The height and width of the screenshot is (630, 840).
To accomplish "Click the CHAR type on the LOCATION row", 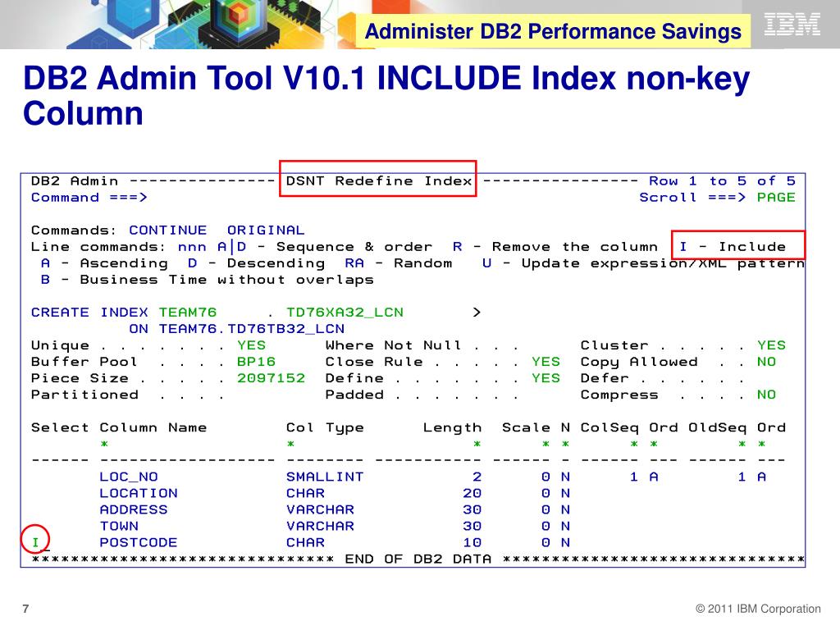I will pyautogui.click(x=305, y=493).
